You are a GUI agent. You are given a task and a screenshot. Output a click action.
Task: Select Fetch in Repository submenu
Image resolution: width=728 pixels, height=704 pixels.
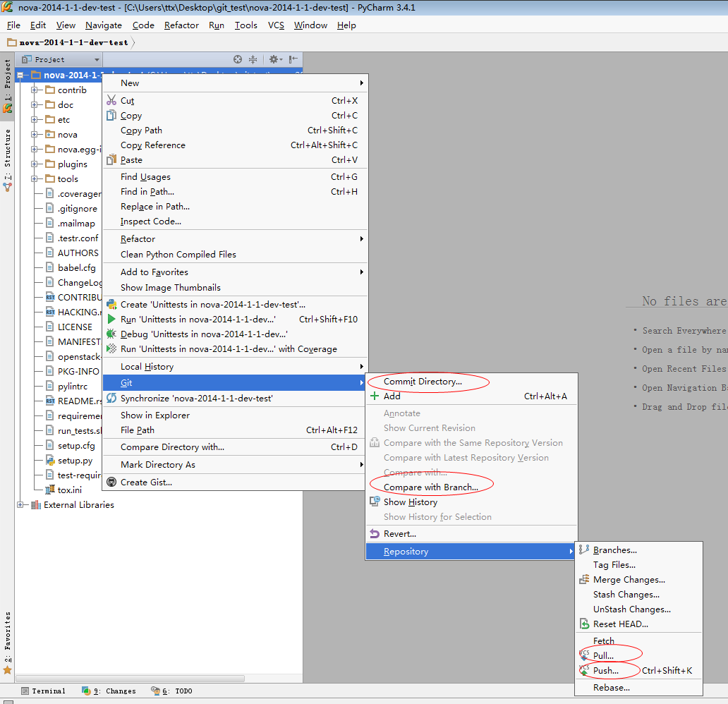coord(604,641)
